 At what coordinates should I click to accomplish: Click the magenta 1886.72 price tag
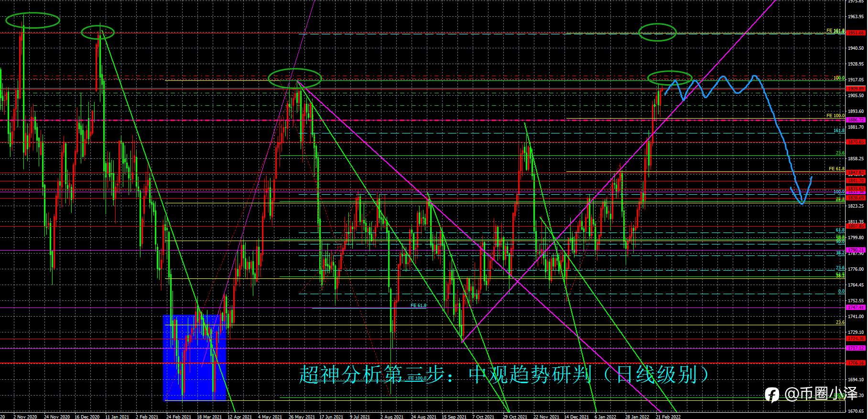click(856, 120)
